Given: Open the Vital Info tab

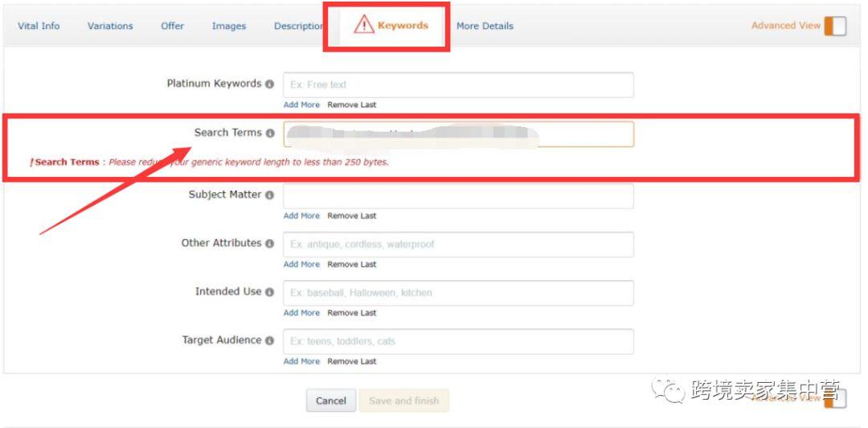Looking at the screenshot, I should click(39, 26).
